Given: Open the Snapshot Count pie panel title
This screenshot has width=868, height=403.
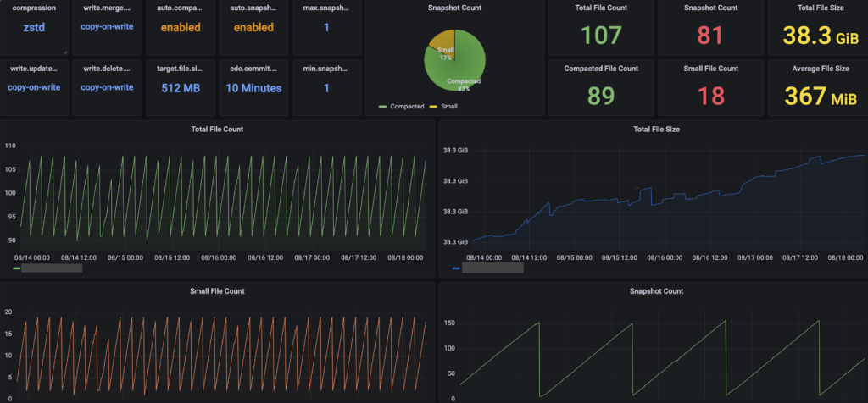Looking at the screenshot, I should tap(454, 8).
